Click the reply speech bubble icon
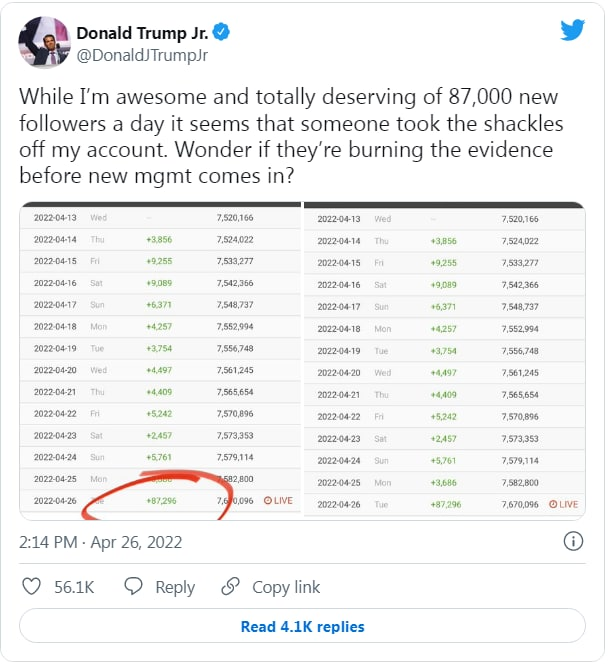 [133, 587]
